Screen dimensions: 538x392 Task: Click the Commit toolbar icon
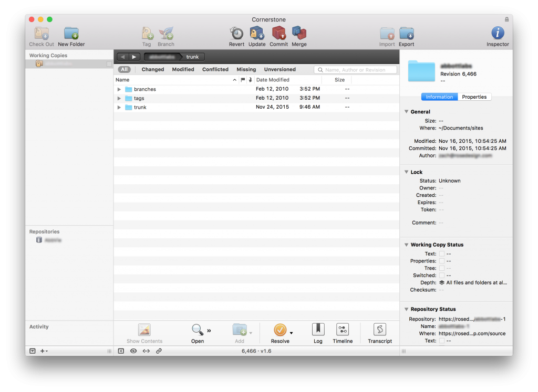(x=278, y=33)
